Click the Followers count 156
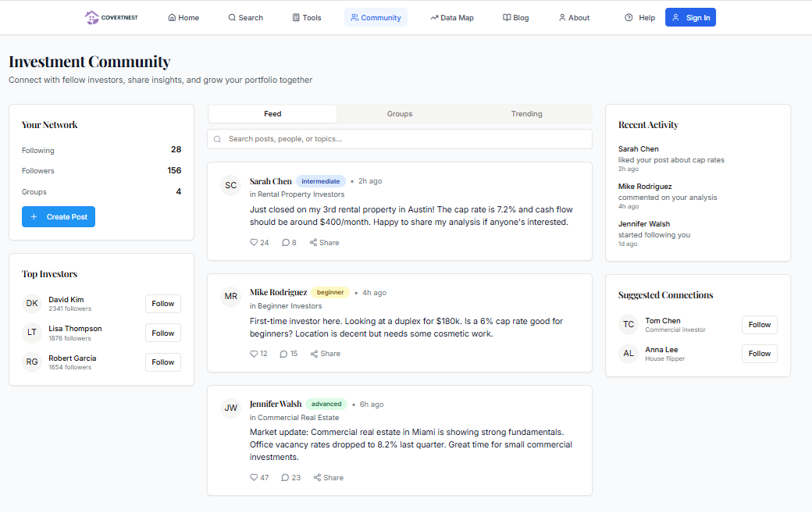This screenshot has height=524, width=812. point(175,170)
